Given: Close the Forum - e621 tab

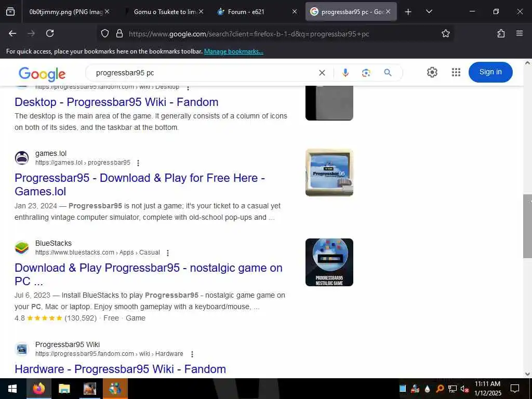Looking at the screenshot, I should tap(295, 11).
